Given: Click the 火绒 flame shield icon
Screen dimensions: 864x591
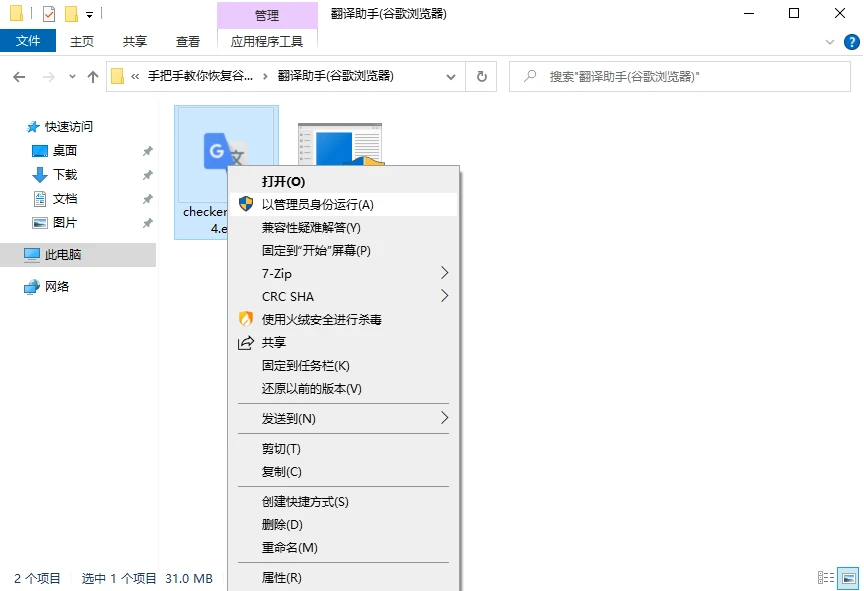Looking at the screenshot, I should pyautogui.click(x=246, y=319).
